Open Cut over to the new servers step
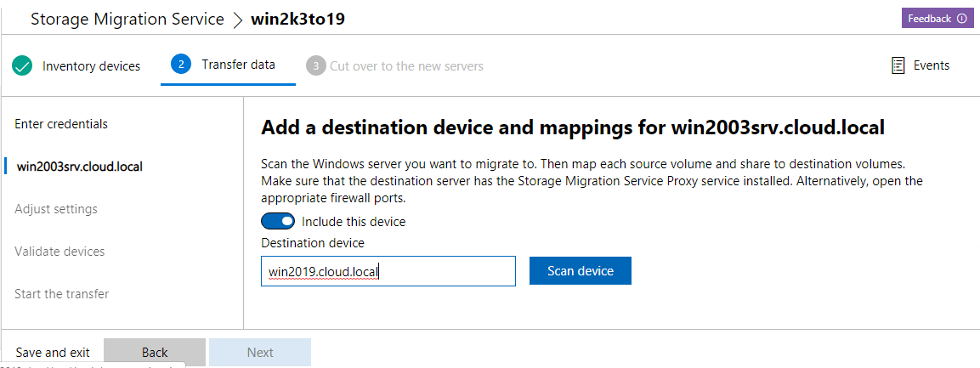The width and height of the screenshot is (980, 368). [x=406, y=65]
